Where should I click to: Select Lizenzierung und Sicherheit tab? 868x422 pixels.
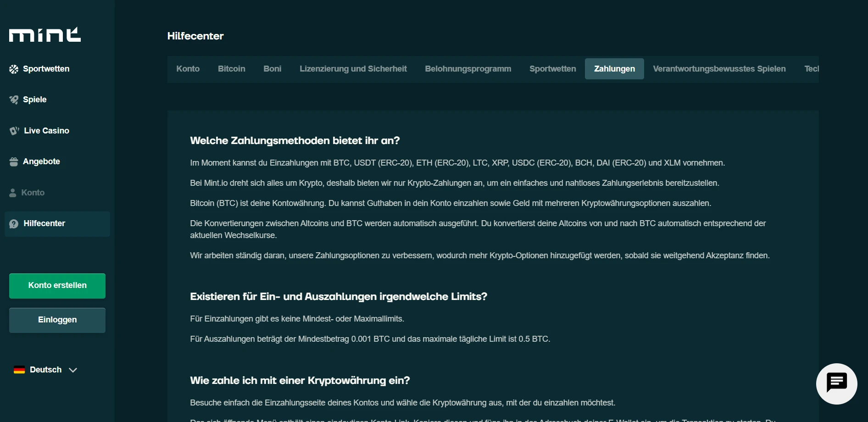point(353,69)
